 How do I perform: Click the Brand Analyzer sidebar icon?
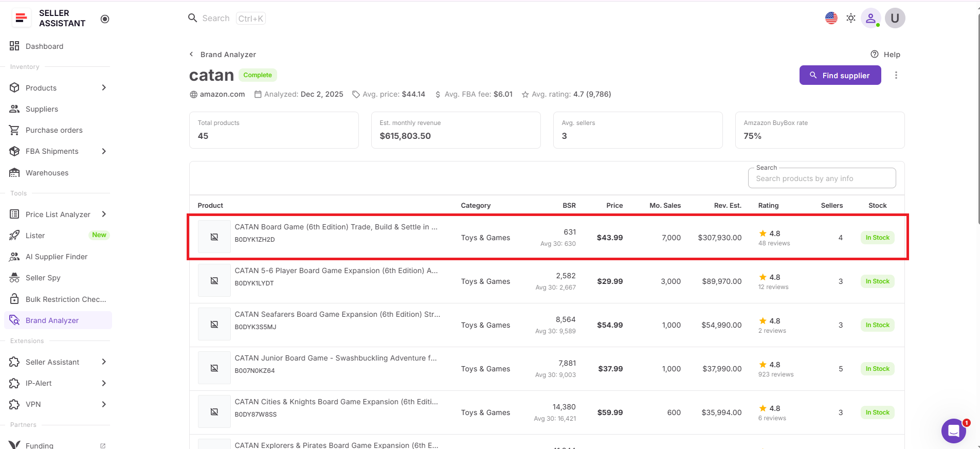click(14, 320)
